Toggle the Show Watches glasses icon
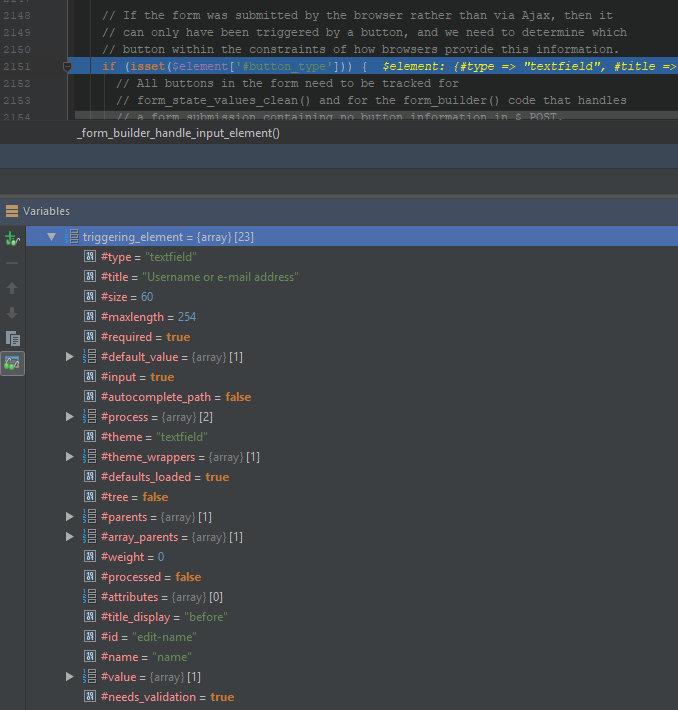 click(x=12, y=364)
